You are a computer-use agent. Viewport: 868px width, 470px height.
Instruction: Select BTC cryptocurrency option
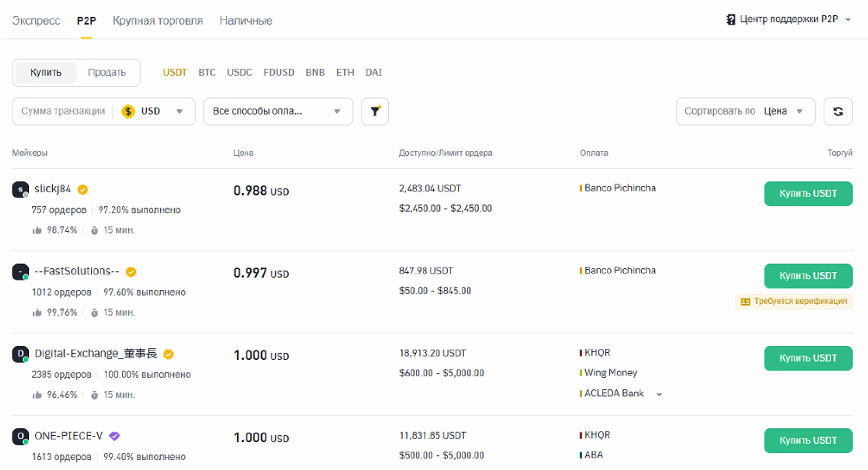207,72
